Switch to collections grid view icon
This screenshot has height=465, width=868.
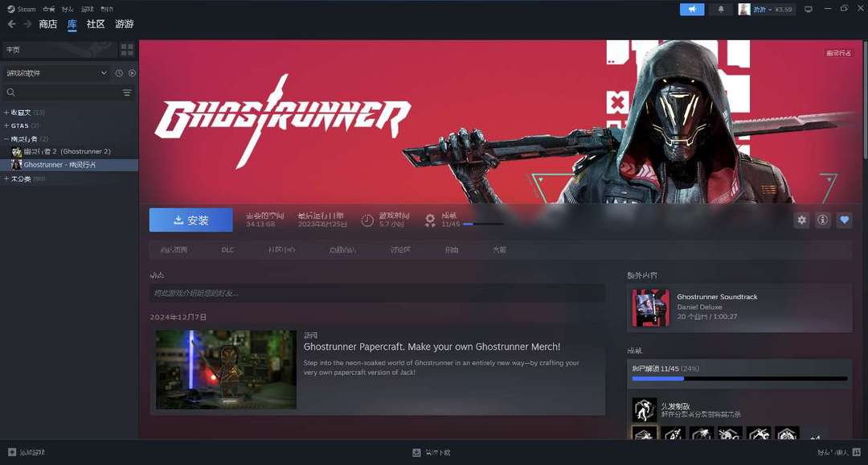[127, 49]
